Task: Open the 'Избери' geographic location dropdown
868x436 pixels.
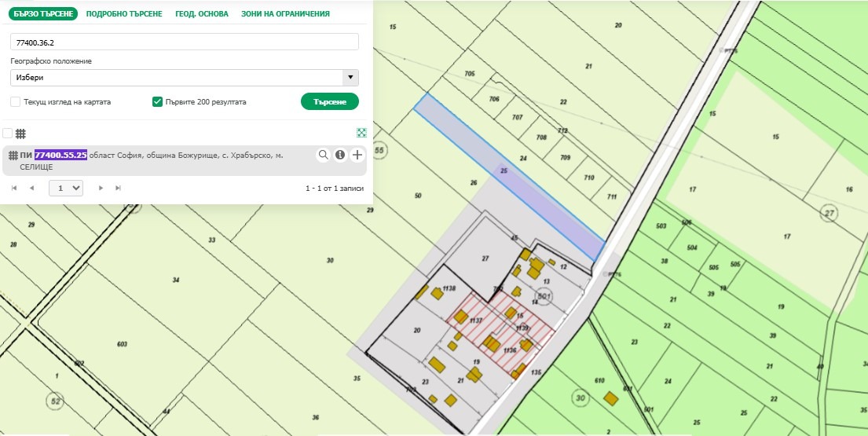Action: [x=185, y=78]
